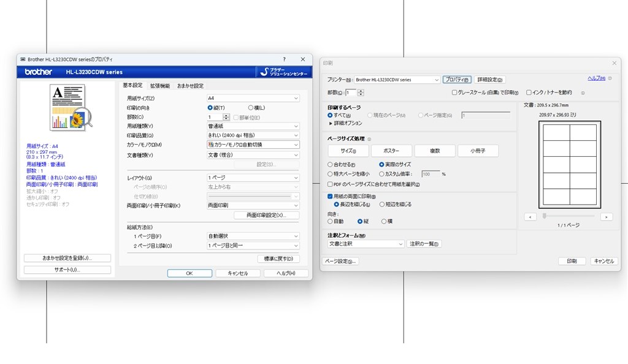Open the ヘルプ link in the print dialog
The width and height of the screenshot is (628, 364).
(x=597, y=79)
